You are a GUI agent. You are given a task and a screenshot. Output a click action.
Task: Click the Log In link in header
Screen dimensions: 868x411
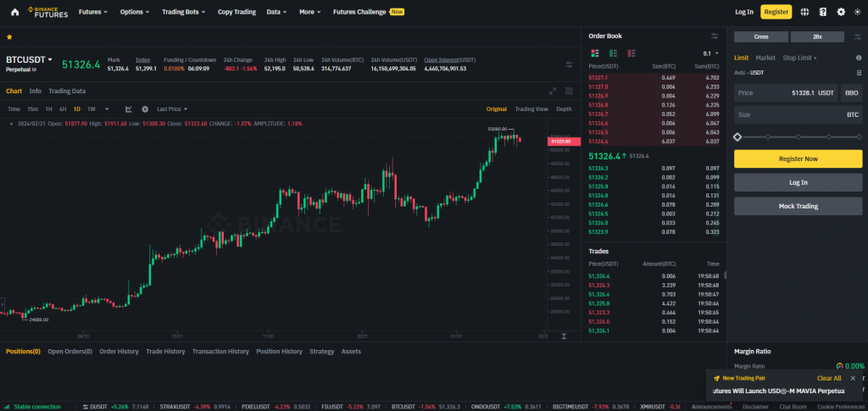click(744, 12)
